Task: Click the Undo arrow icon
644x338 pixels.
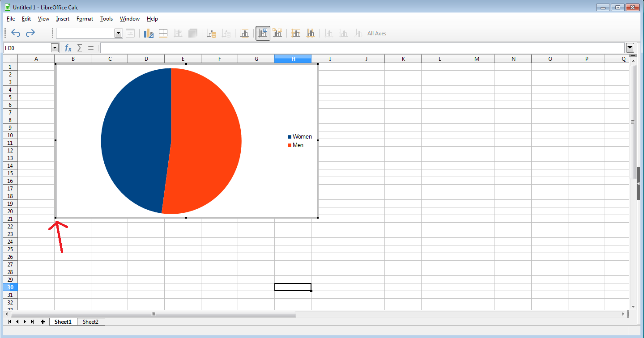Action: point(16,33)
